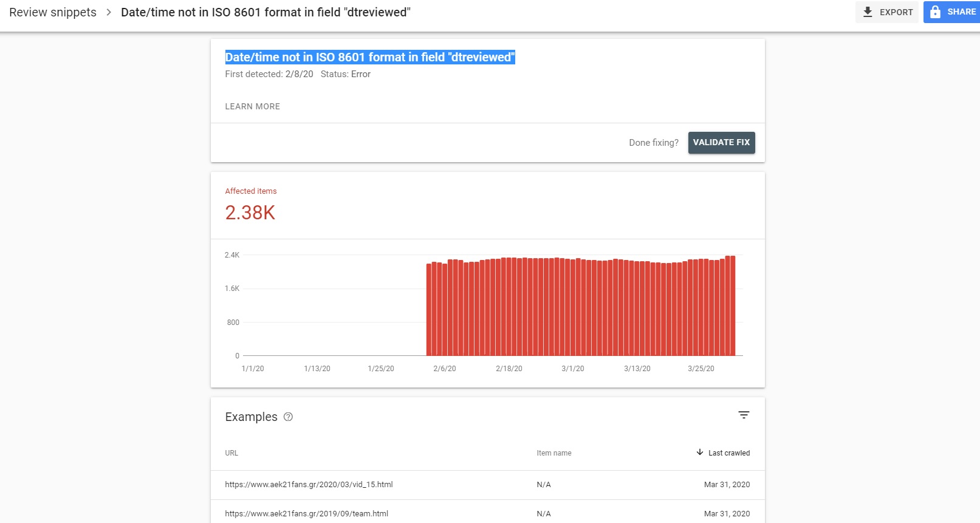980x523 pixels.
Task: Click the last red bar in chart
Action: [733, 306]
